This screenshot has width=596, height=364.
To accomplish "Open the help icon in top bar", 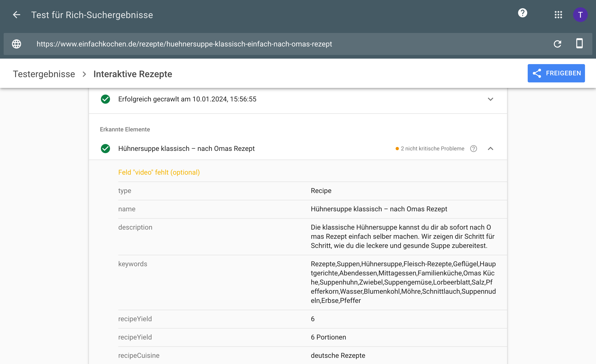I will point(522,13).
